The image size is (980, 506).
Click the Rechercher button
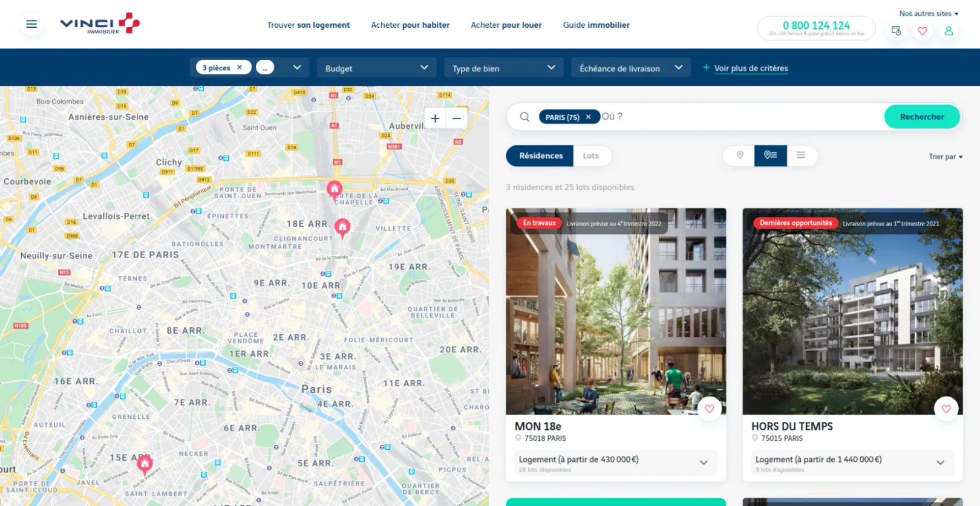tap(922, 117)
